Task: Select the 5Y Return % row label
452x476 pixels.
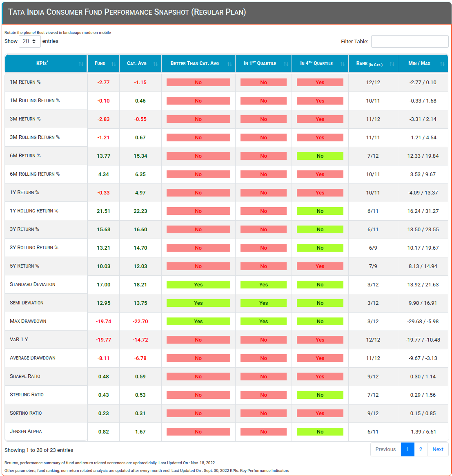Action: (x=24, y=266)
